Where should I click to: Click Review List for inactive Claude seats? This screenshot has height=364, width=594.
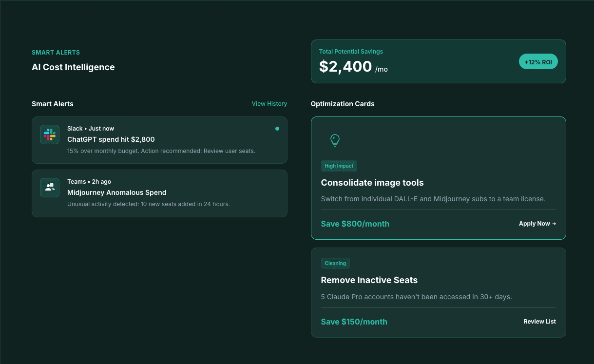click(x=539, y=322)
